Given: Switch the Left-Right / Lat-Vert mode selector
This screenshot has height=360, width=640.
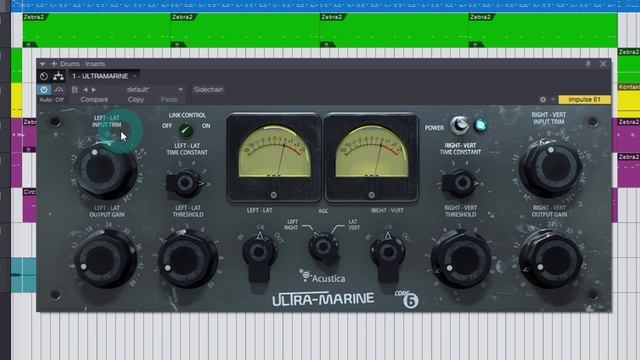Looking at the screenshot, I should [x=324, y=247].
